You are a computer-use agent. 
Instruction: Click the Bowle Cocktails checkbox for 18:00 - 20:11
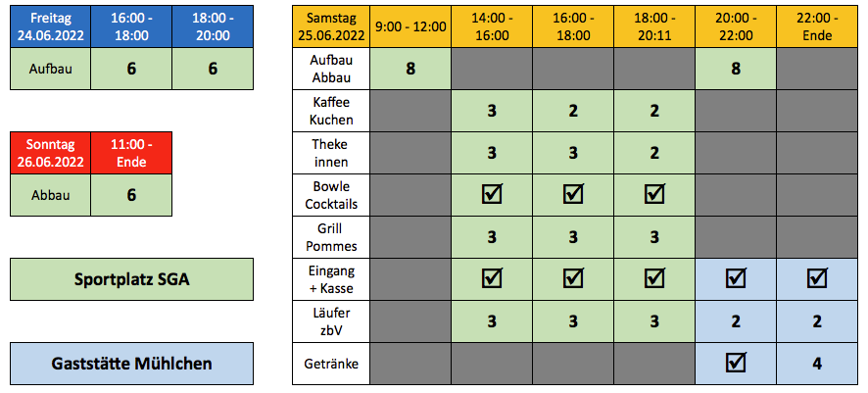pyautogui.click(x=654, y=194)
